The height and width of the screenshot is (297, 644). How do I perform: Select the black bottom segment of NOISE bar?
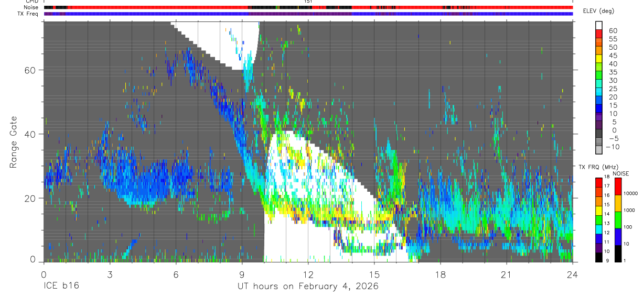coord(618,254)
